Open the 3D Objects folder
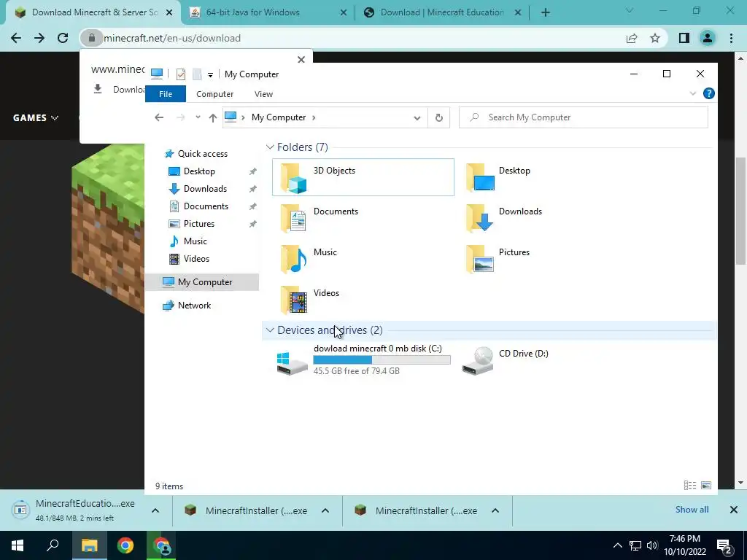This screenshot has height=560, width=747. 363,177
